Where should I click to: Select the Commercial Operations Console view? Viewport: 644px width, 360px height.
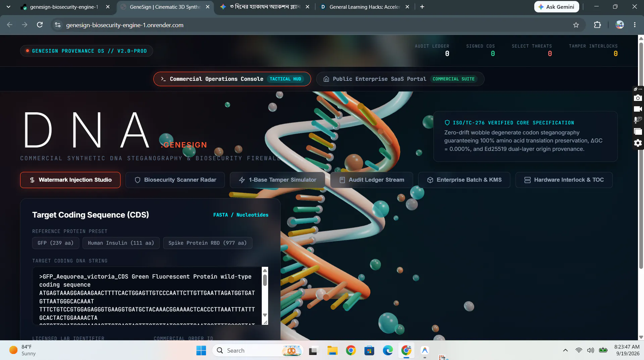pos(232,79)
